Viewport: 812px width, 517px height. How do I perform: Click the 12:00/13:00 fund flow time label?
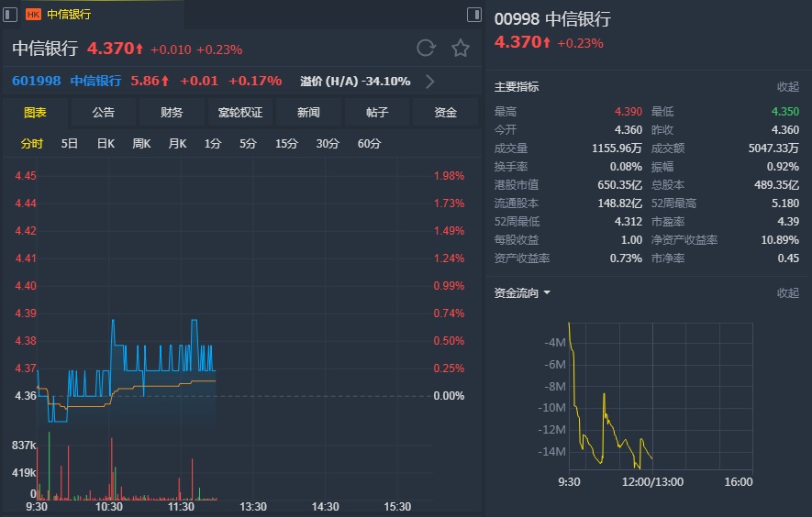tap(652, 482)
